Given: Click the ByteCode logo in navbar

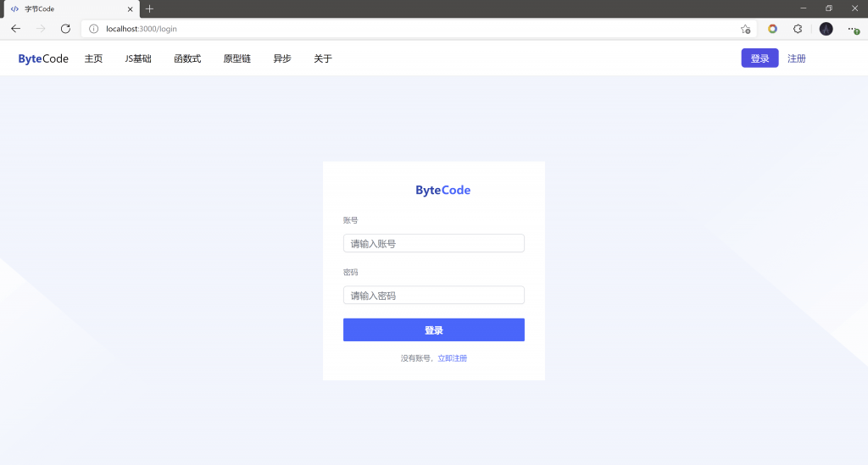Looking at the screenshot, I should tap(43, 58).
